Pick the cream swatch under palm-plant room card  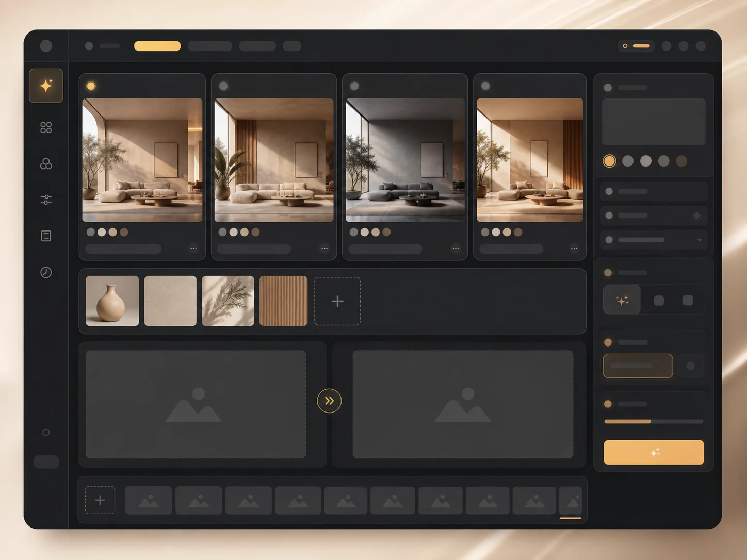[x=234, y=232]
